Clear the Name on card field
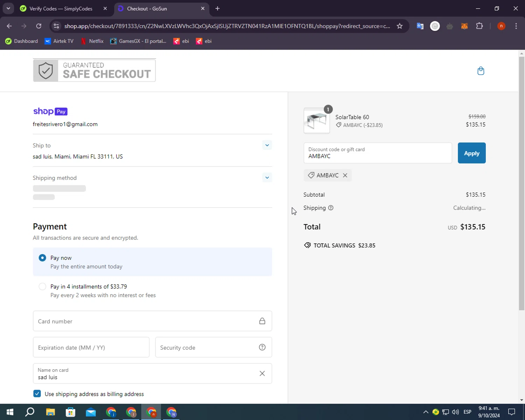The width and height of the screenshot is (525, 420). (262, 373)
